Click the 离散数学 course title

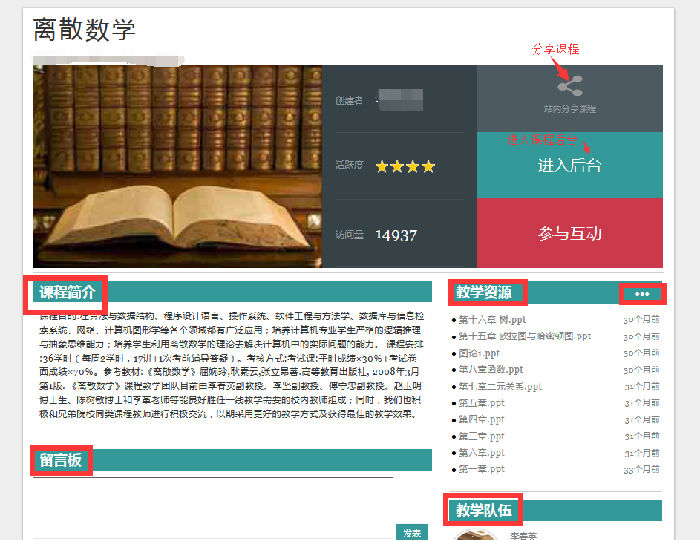[84, 30]
